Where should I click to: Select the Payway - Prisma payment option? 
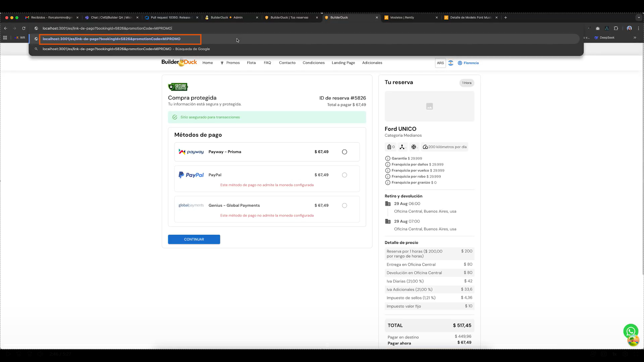(x=344, y=152)
